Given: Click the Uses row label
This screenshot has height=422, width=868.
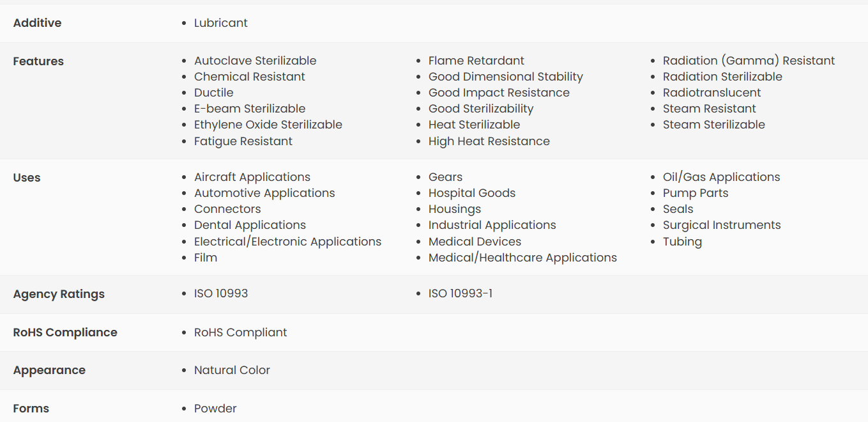Looking at the screenshot, I should pyautogui.click(x=27, y=178).
